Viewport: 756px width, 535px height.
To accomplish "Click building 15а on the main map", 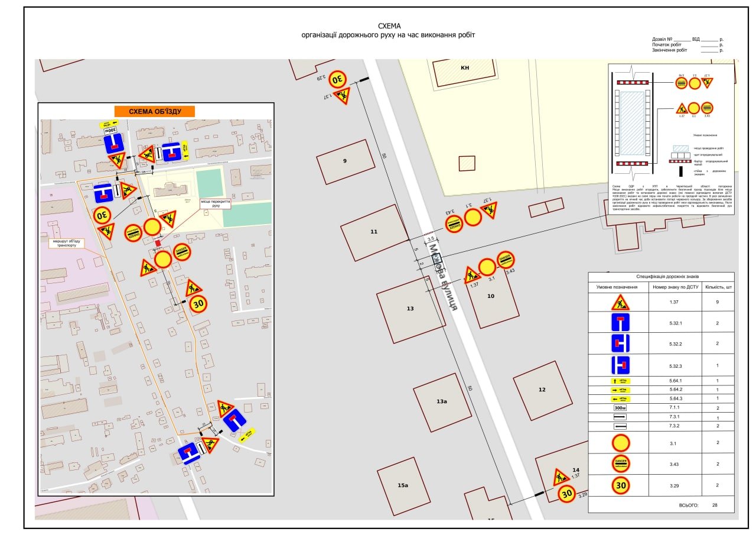I will click(403, 485).
